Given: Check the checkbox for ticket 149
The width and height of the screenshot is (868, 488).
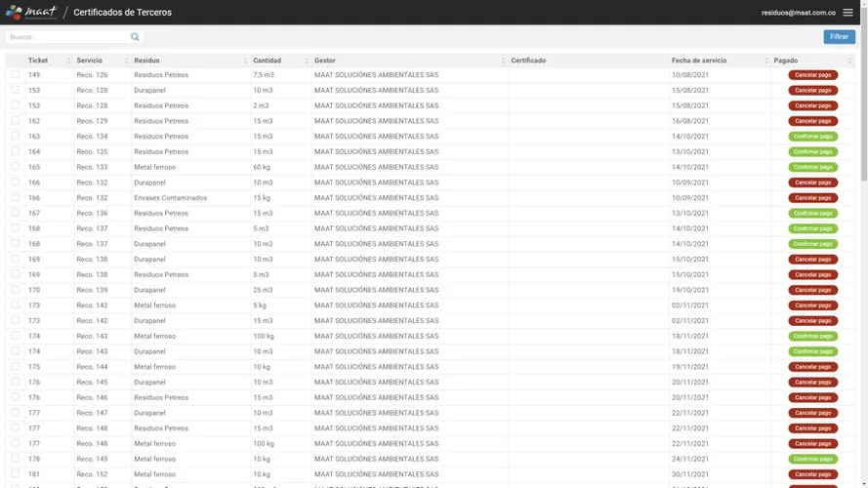Looking at the screenshot, I should (x=15, y=75).
